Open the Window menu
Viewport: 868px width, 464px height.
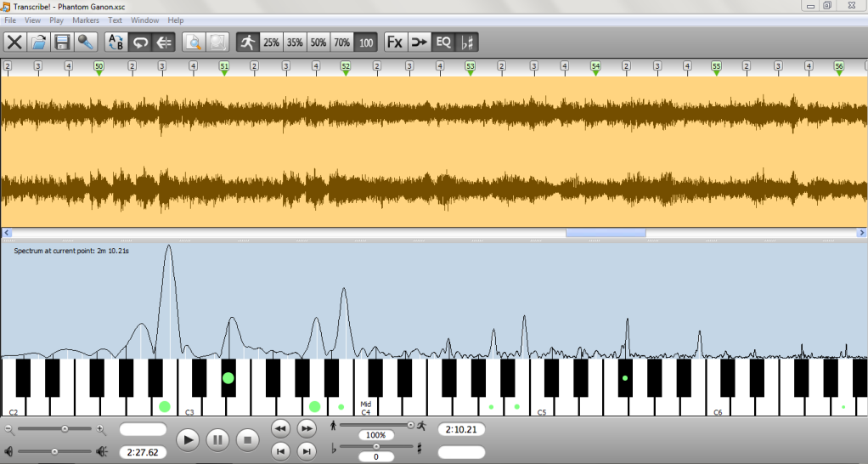(x=145, y=20)
